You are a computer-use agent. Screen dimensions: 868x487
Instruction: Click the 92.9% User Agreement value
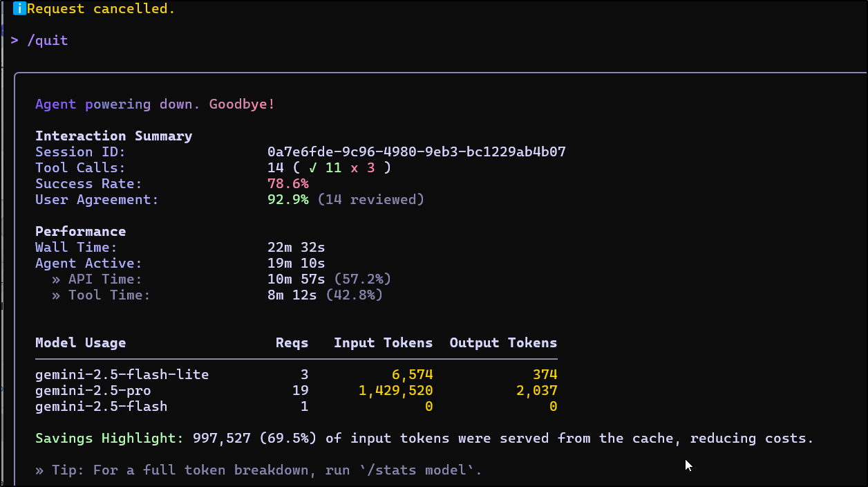(x=287, y=200)
